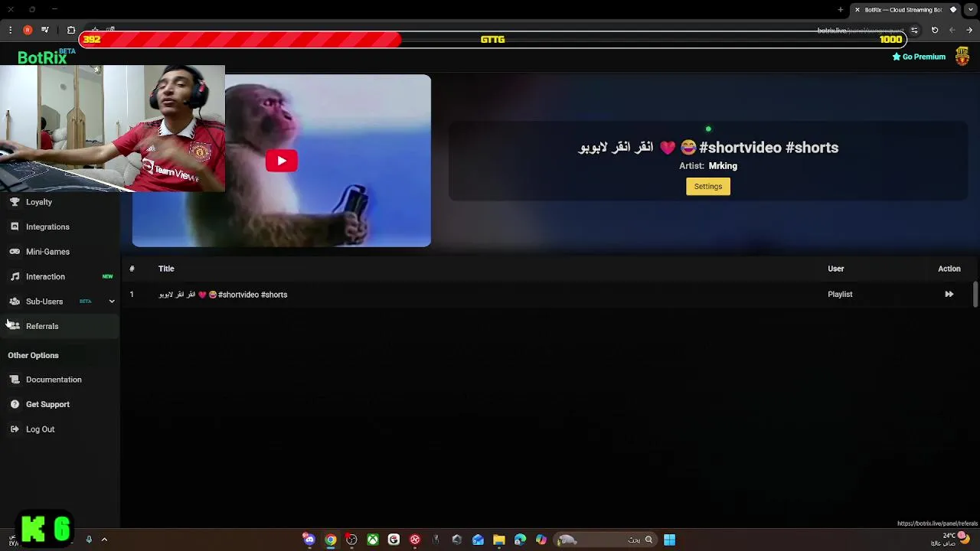Open the browser three-dot menu
This screenshot has height=551, width=980.
pyautogui.click(x=10, y=30)
